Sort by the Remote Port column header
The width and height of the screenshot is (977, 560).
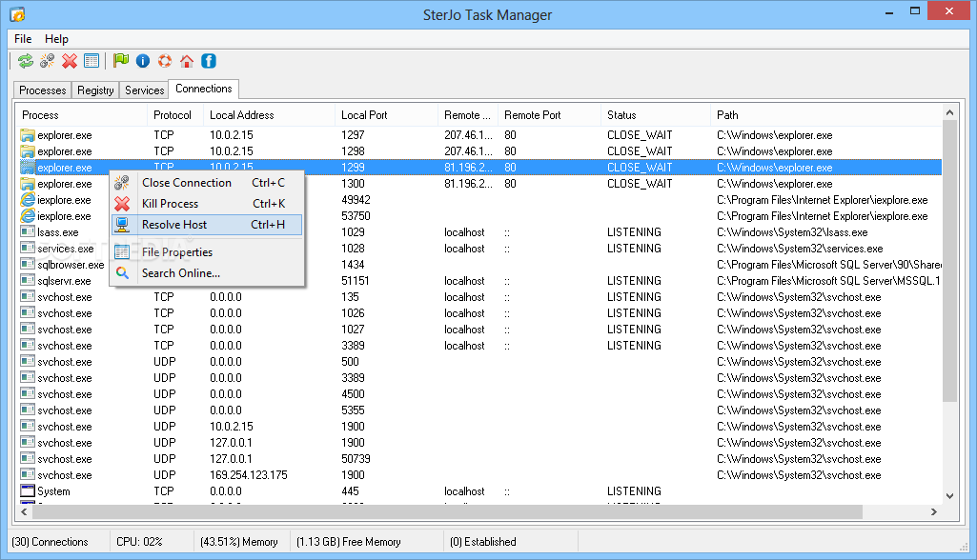point(550,115)
